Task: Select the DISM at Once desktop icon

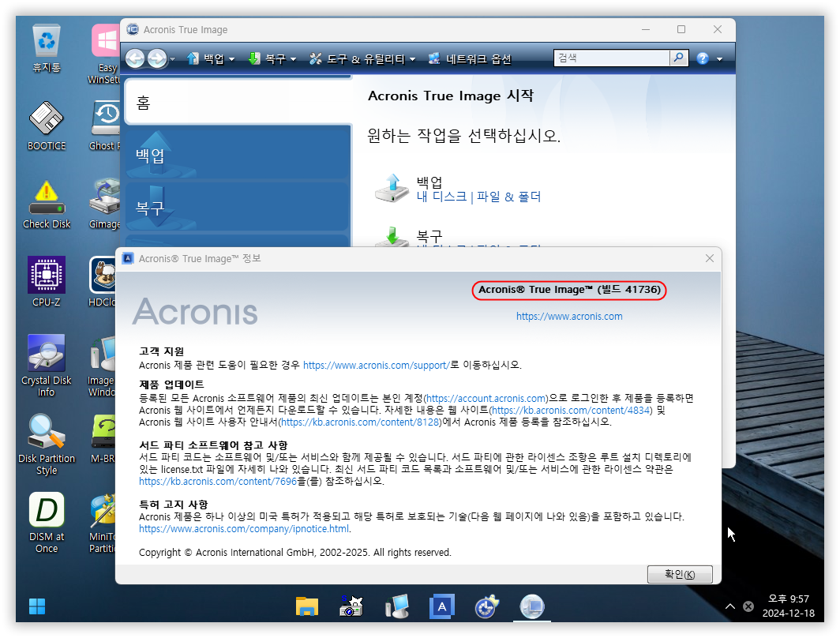Action: (47, 523)
